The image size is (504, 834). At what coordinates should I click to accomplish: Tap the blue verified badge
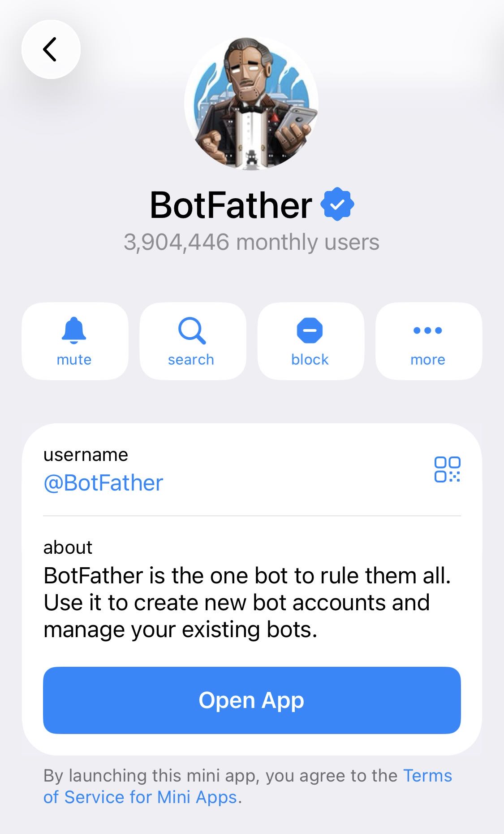[337, 204]
